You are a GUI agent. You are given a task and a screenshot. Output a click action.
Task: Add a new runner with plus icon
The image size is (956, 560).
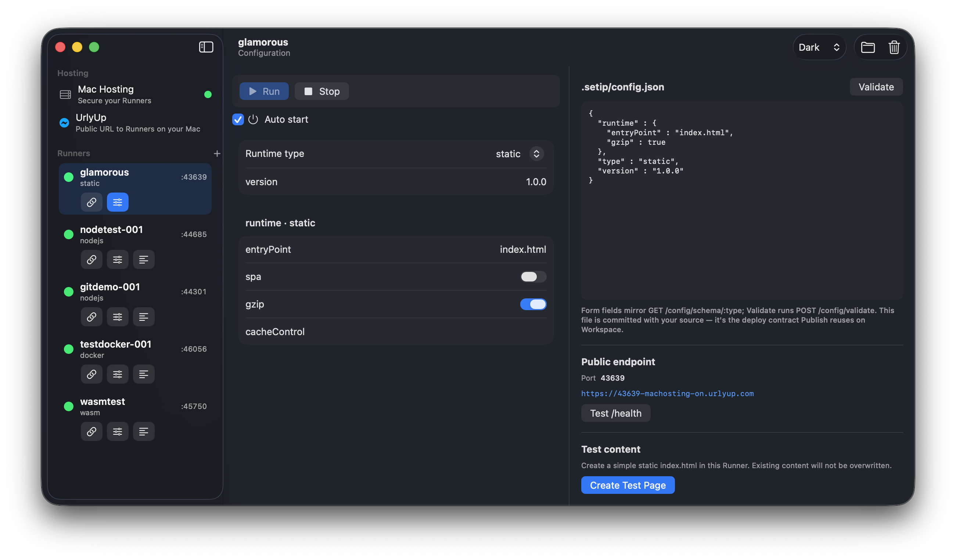217,154
